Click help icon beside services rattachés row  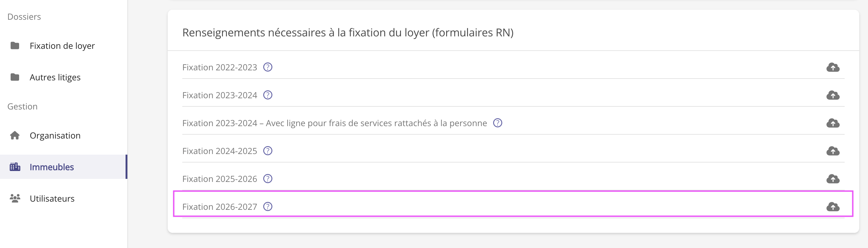click(497, 123)
